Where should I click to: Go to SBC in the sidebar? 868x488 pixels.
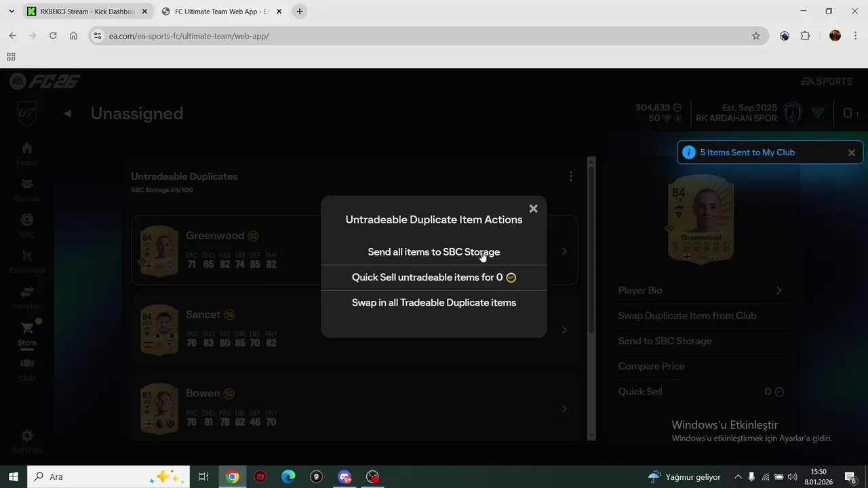coord(27,226)
